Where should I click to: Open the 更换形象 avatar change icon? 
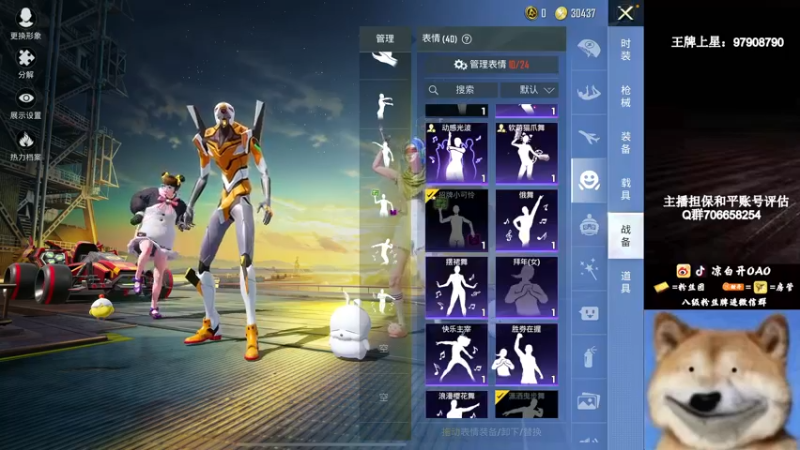(x=26, y=22)
